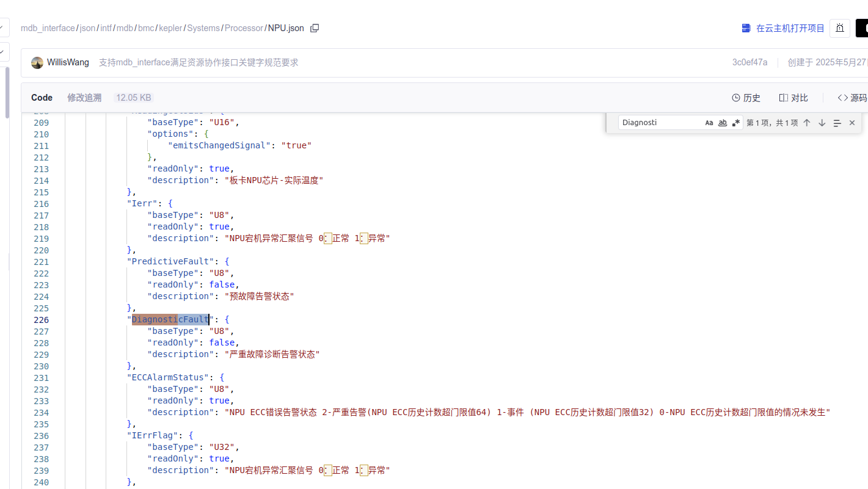Go to next search match arrow

[x=822, y=123]
